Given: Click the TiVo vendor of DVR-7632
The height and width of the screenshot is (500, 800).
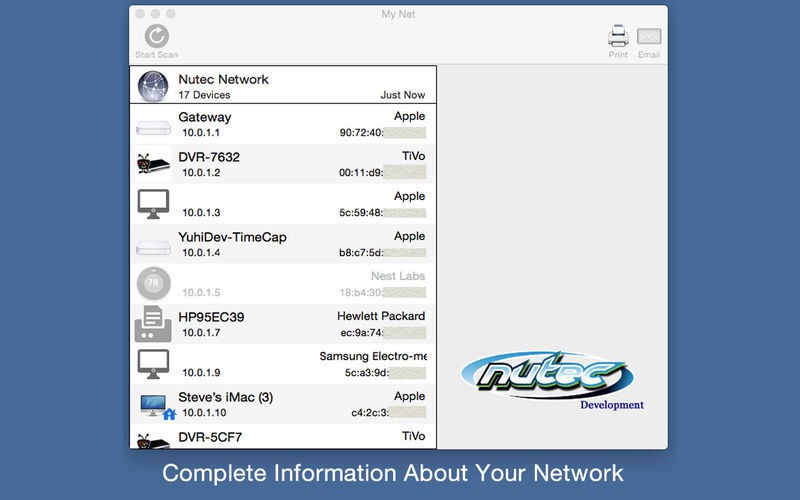Looking at the screenshot, I should pos(413,156).
